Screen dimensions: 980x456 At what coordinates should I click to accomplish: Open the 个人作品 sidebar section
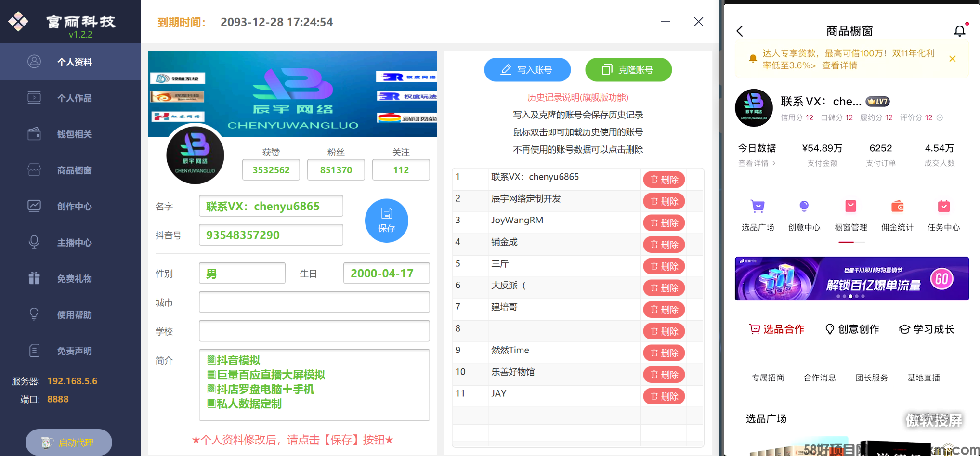click(70, 98)
